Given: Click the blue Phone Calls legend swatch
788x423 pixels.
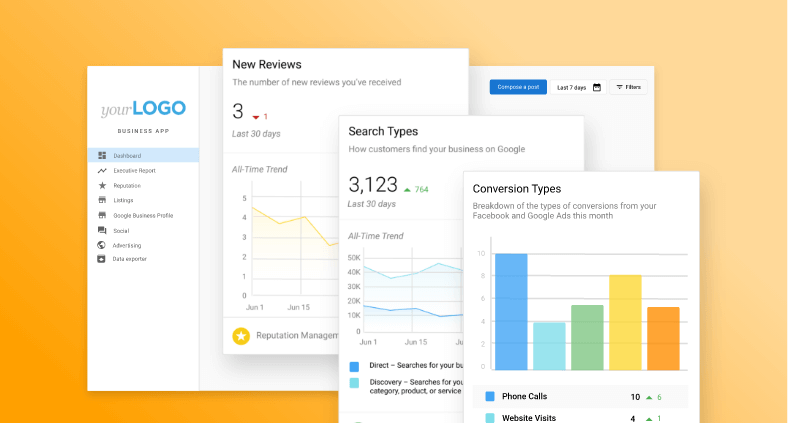Looking at the screenshot, I should 490,396.
